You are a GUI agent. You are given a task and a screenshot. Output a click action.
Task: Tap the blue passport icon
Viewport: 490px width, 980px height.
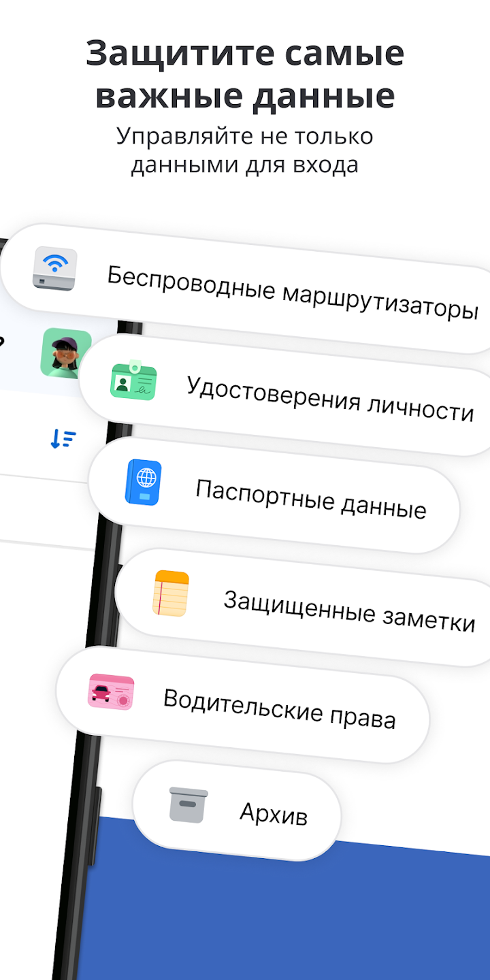click(144, 483)
